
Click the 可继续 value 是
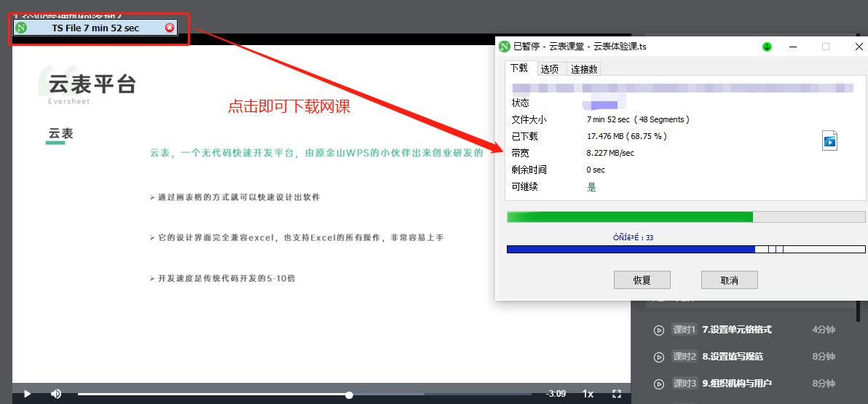coord(591,187)
